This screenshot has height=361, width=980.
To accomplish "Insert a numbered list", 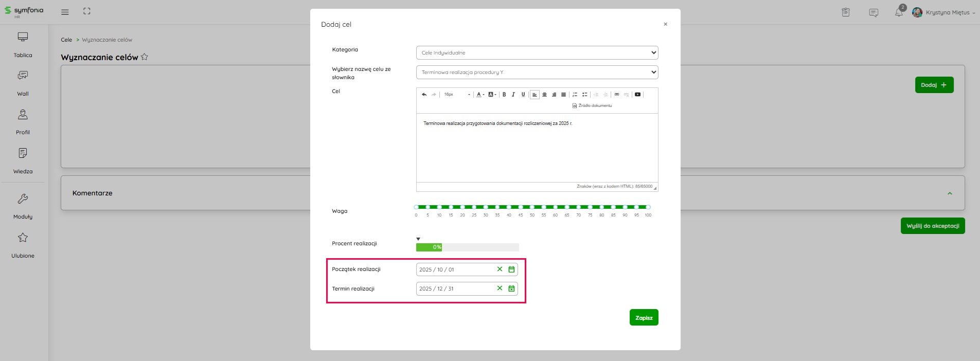I will (575, 95).
